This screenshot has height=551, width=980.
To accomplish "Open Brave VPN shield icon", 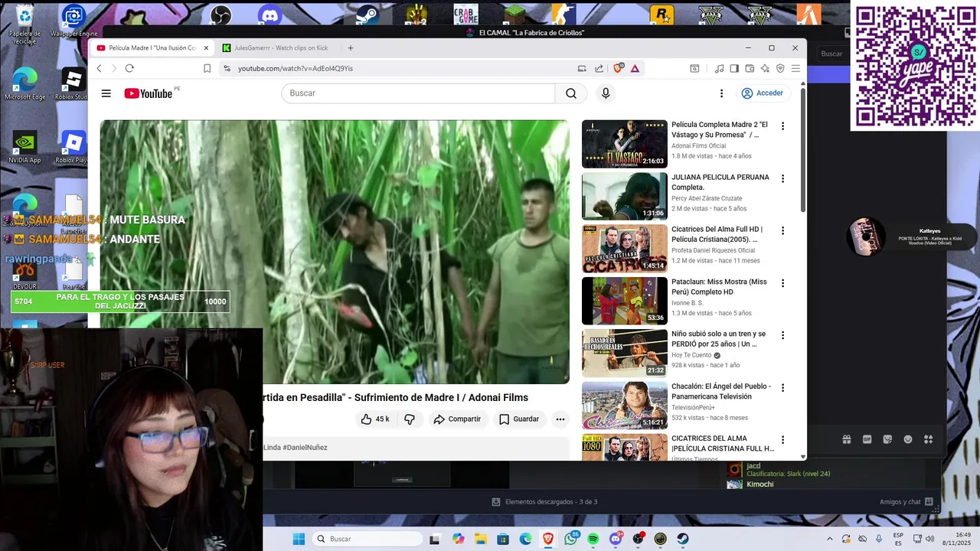I will (780, 68).
